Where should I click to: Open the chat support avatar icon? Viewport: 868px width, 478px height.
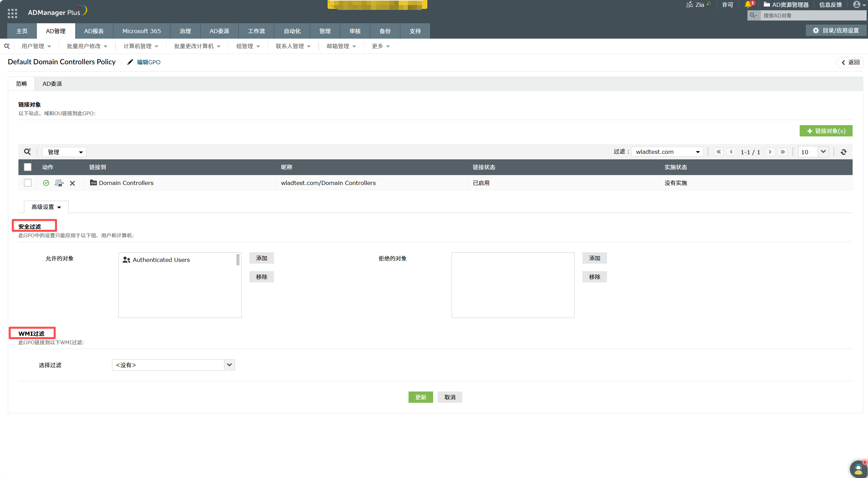858,469
